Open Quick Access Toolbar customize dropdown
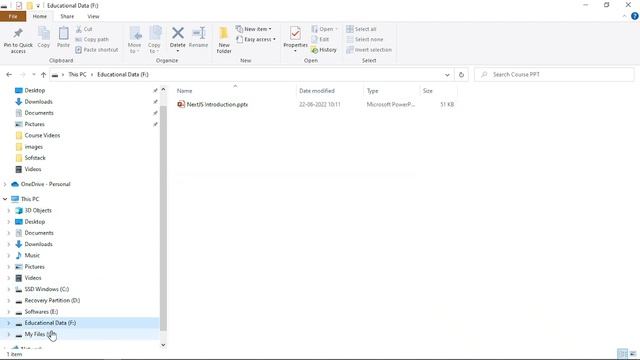 (38, 6)
